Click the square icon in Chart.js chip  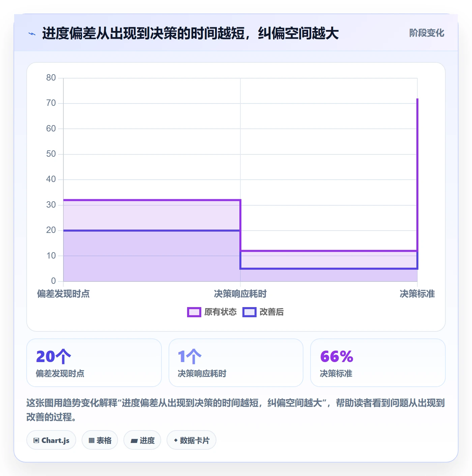pos(36,440)
